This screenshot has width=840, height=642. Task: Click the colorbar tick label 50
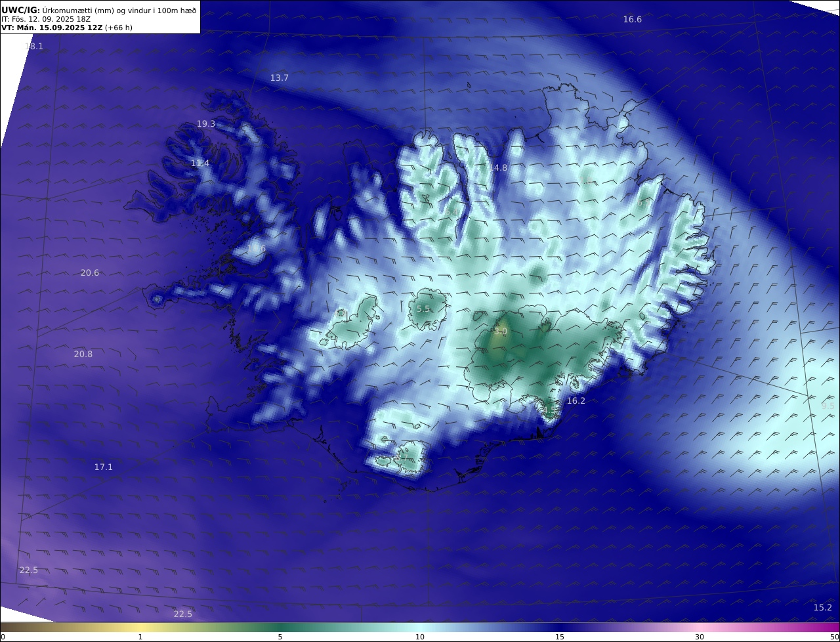coord(834,637)
